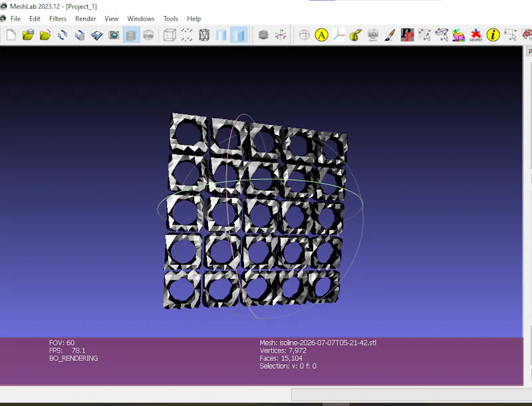Click the mesh in the 3D viewport
Image resolution: width=532 pixels, height=406 pixels.
point(256,211)
